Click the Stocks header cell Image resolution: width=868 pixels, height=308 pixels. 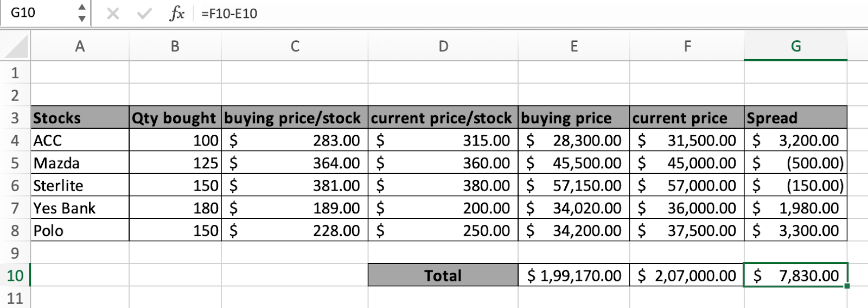pos(80,118)
